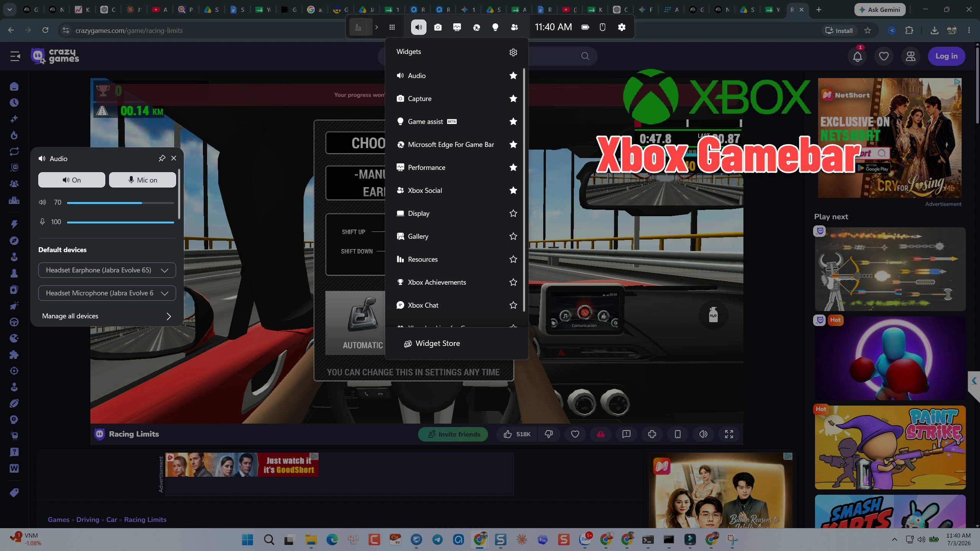Open Game Bar settings gear in toolbar

(622, 27)
